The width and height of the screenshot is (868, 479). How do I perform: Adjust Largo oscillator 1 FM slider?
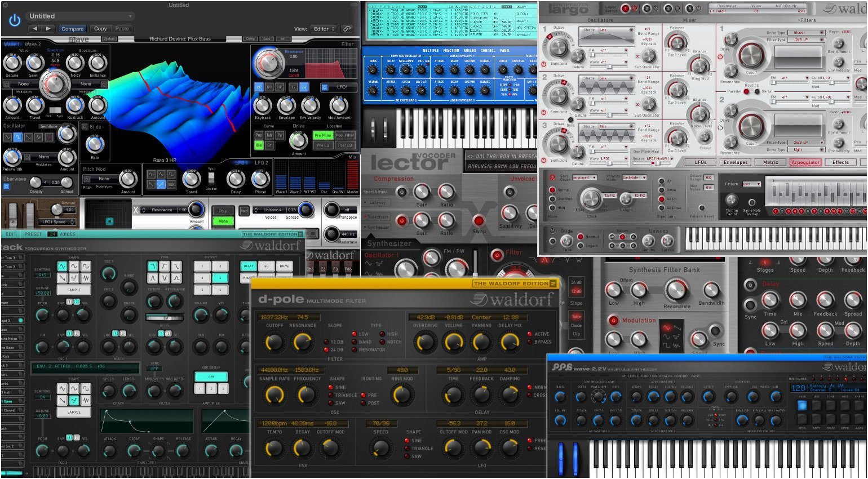point(608,55)
